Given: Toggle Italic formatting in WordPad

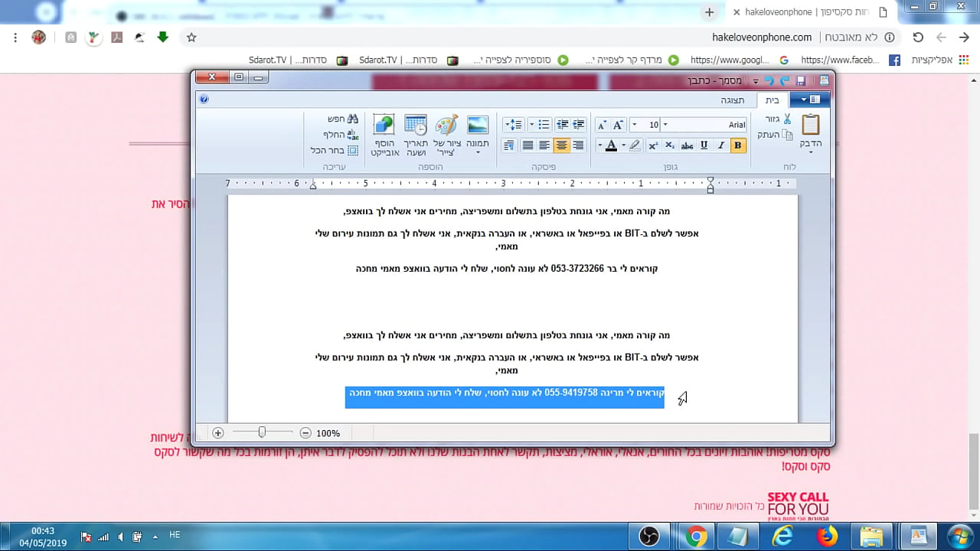Looking at the screenshot, I should [721, 145].
